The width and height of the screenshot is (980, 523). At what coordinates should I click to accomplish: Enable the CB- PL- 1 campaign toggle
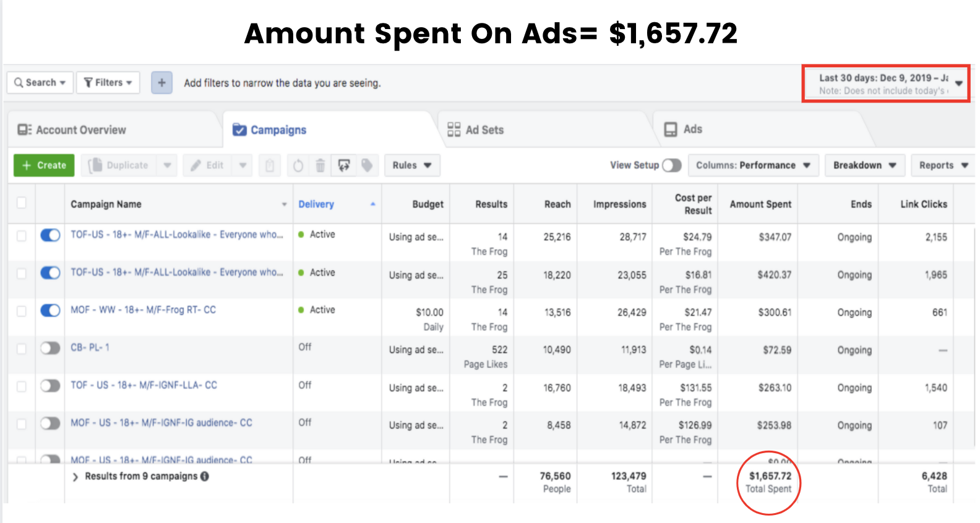50,348
